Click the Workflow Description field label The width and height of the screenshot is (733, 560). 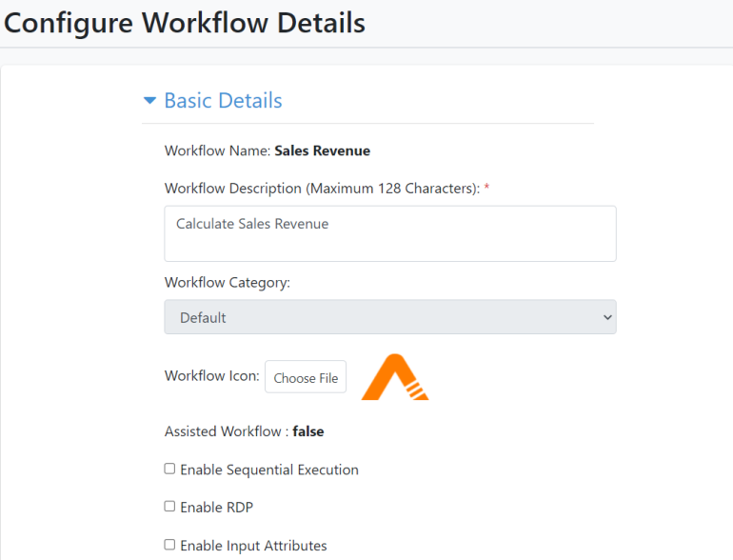[x=322, y=188]
